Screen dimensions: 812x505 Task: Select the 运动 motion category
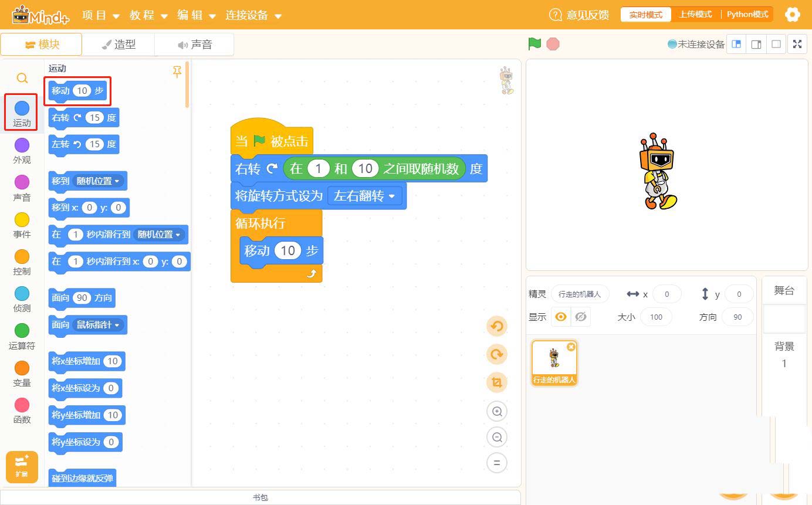point(22,114)
